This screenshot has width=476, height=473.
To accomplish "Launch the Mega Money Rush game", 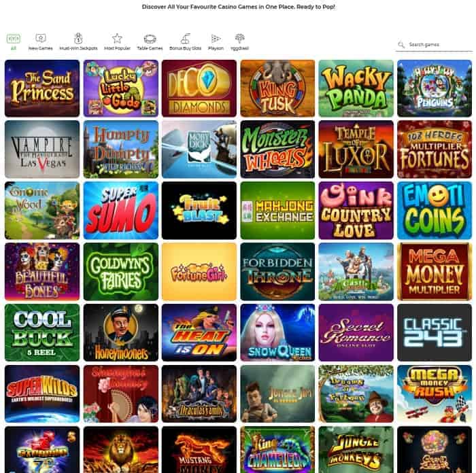I will click(x=435, y=393).
